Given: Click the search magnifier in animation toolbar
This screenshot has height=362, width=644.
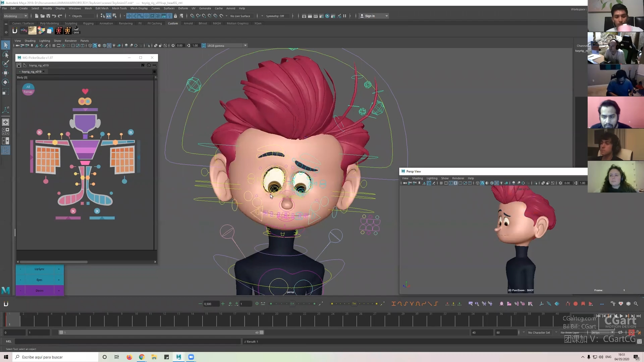Looking at the screenshot, I should [636, 304].
